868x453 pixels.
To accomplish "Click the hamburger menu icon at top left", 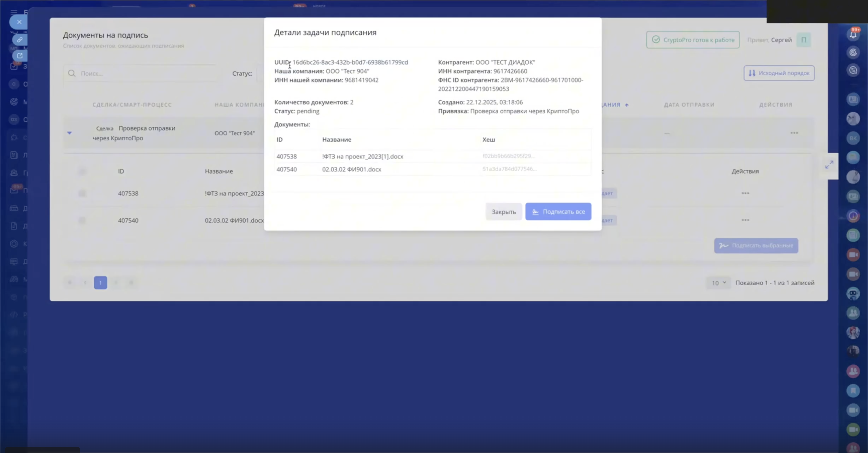I will [14, 12].
